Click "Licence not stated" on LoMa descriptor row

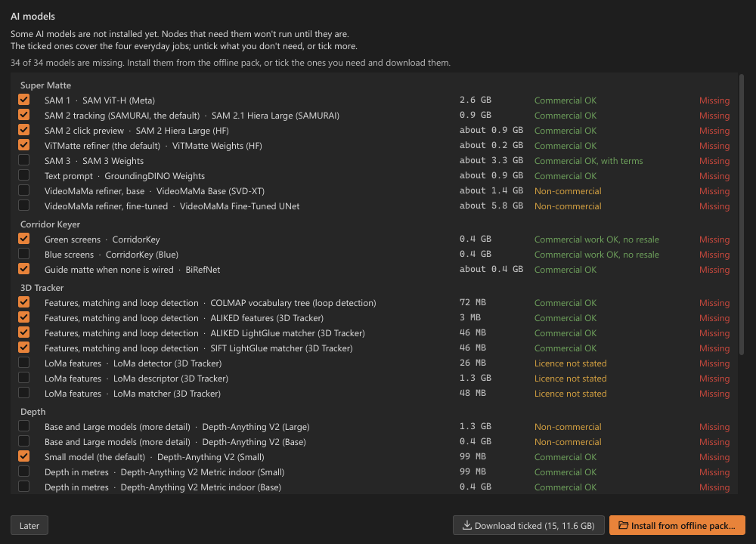pyautogui.click(x=570, y=379)
